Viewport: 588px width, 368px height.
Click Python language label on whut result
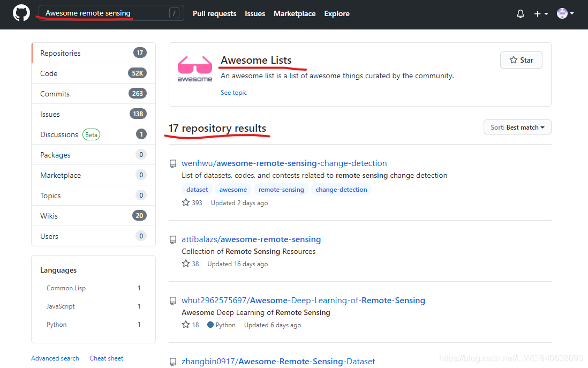point(221,325)
